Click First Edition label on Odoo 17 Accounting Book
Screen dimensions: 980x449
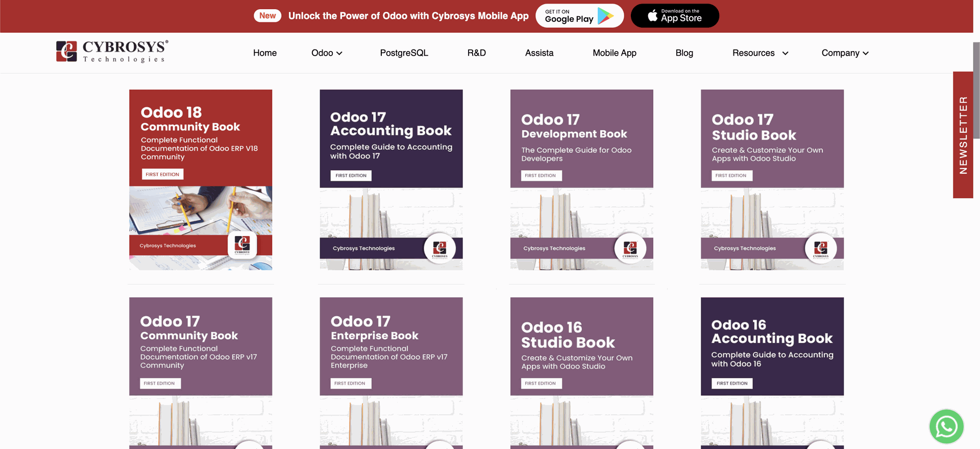coord(351,176)
